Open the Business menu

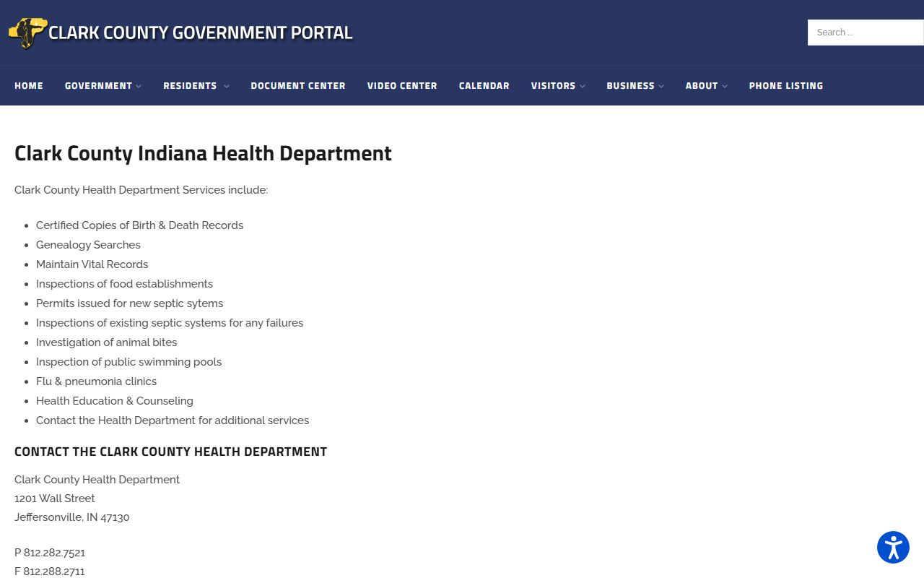631,85
